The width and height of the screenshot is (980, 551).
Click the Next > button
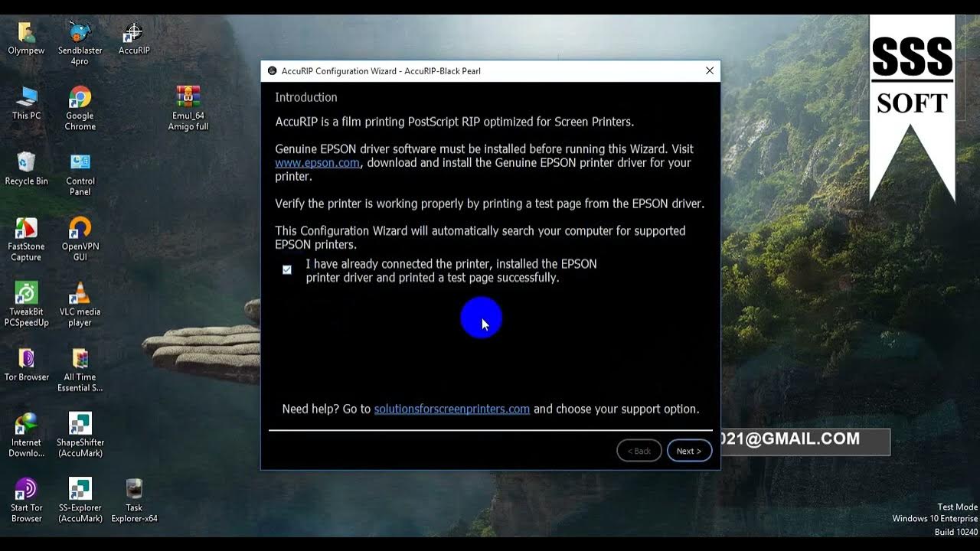tap(689, 451)
